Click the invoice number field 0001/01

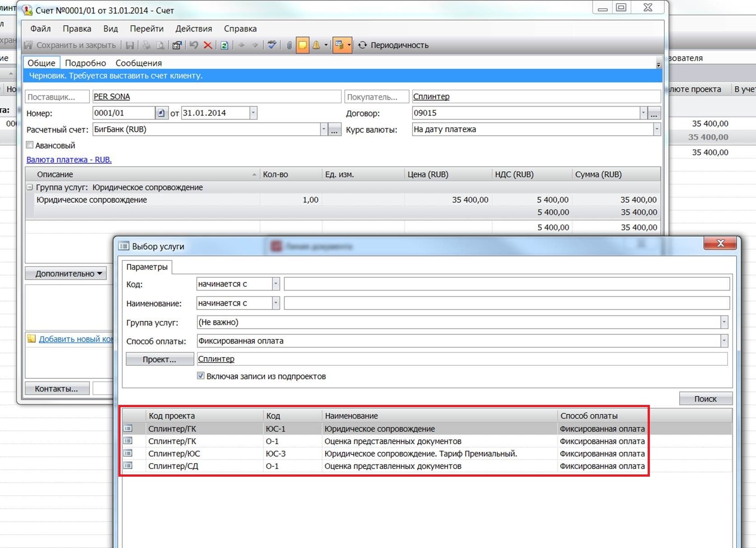[x=123, y=113]
